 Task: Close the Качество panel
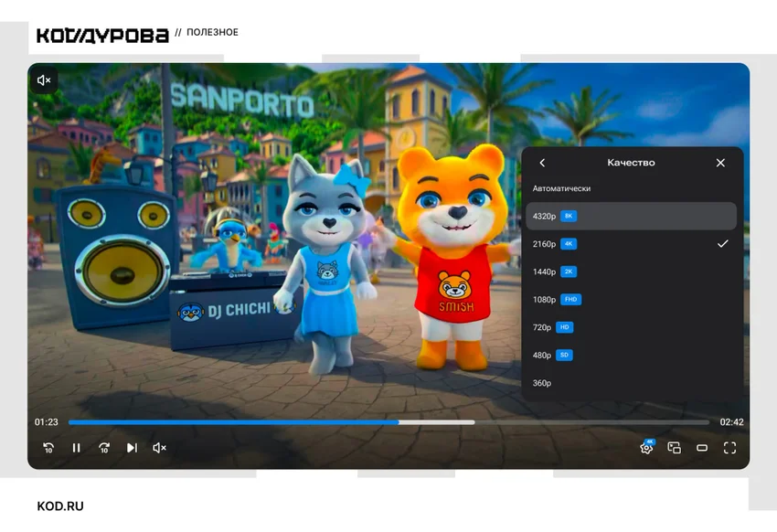click(720, 163)
